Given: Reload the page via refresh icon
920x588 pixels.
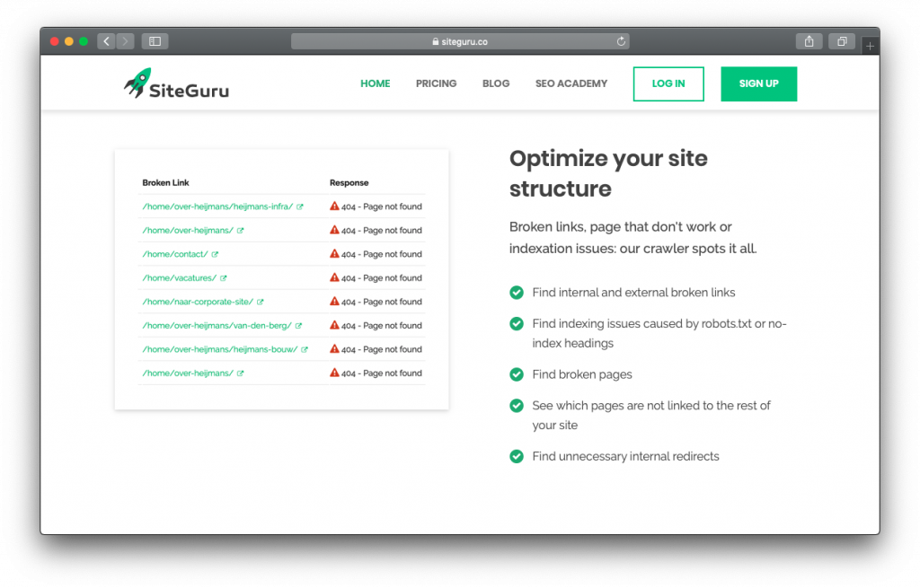Looking at the screenshot, I should [621, 41].
